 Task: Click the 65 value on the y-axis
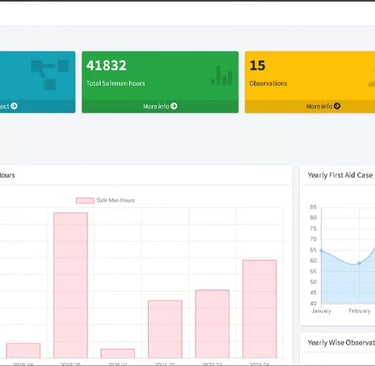pos(313,250)
